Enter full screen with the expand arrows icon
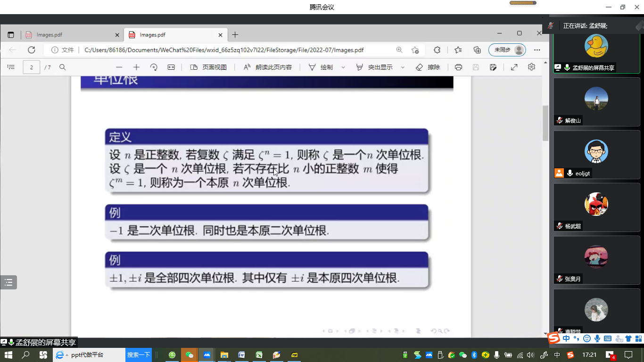The height and width of the screenshot is (362, 644). (x=514, y=67)
